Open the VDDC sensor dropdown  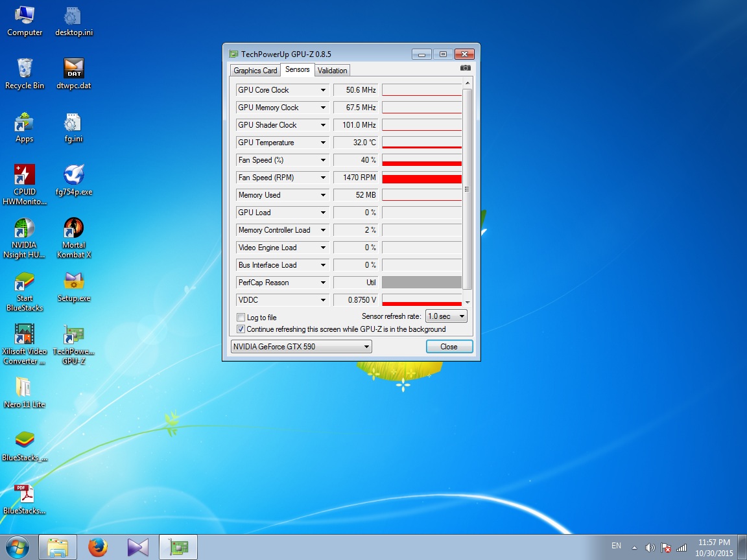[x=323, y=300]
